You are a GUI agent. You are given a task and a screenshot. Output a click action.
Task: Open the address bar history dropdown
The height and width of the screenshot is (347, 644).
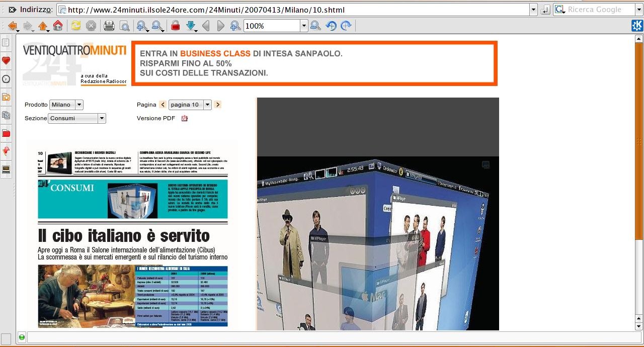pos(534,10)
